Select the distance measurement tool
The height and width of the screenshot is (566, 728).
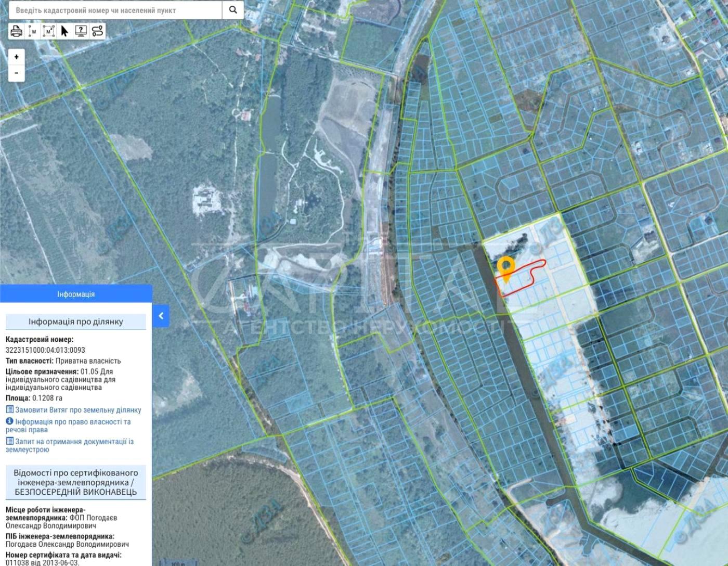tap(33, 31)
